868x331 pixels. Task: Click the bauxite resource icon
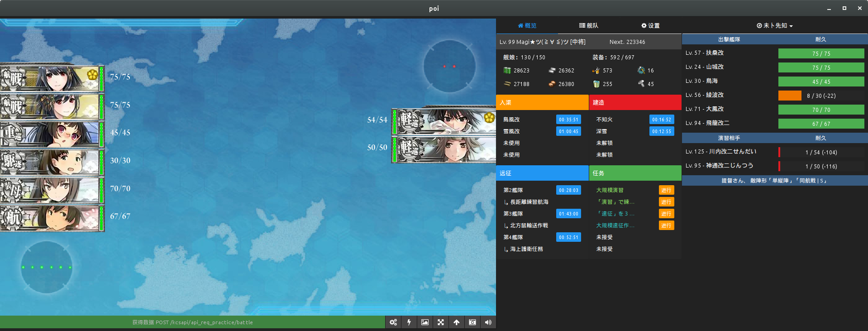point(552,84)
